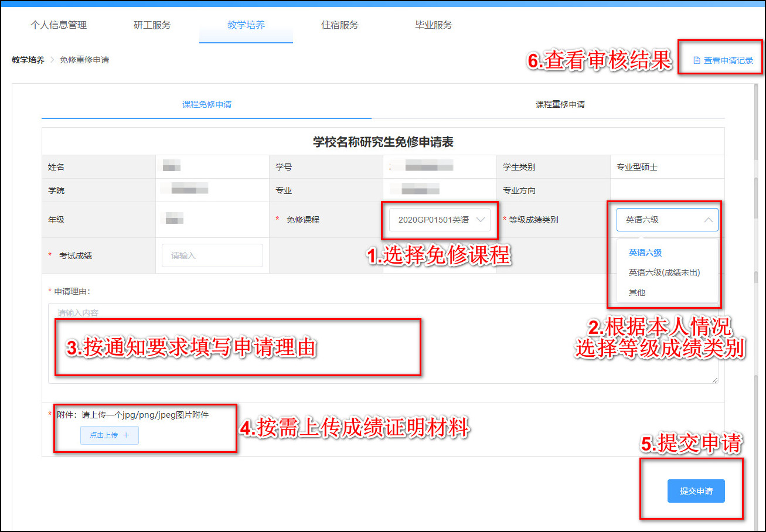Image resolution: width=766 pixels, height=532 pixels.
Task: Choose 英语六级(成绩未出) option
Action: point(667,272)
